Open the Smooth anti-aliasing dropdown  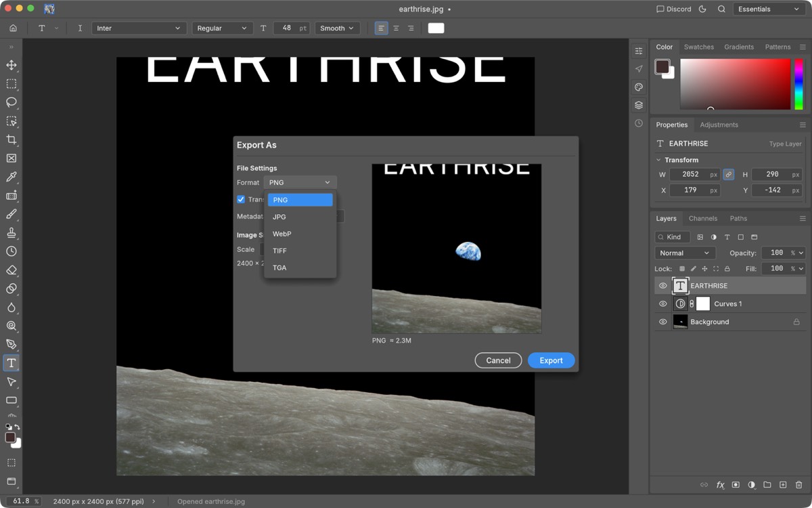338,28
